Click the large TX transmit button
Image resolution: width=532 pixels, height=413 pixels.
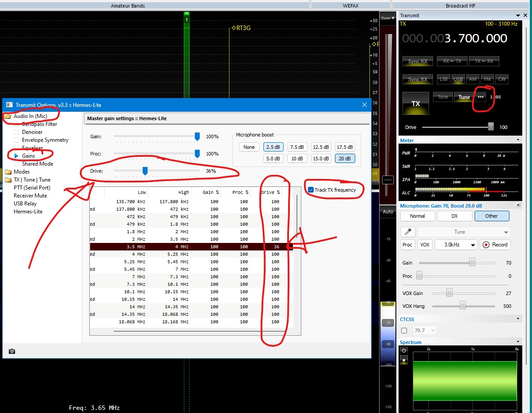[x=415, y=103]
